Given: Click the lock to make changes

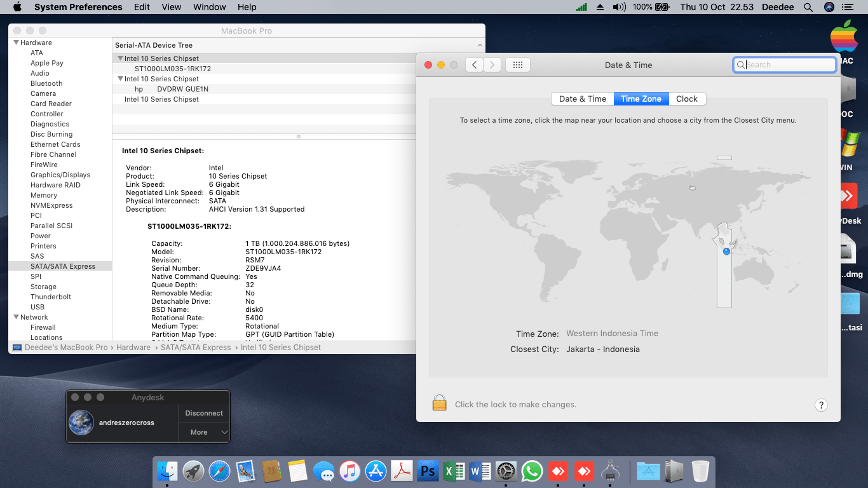Looking at the screenshot, I should pyautogui.click(x=440, y=403).
